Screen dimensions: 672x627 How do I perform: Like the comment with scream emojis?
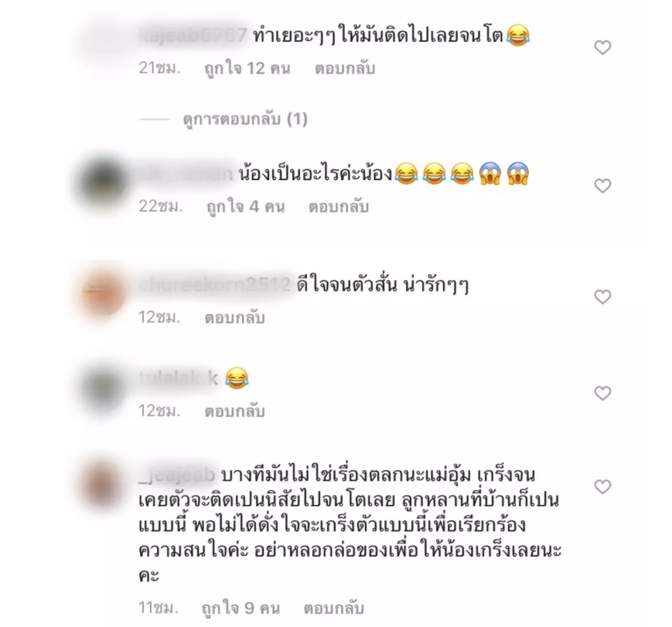click(x=602, y=186)
